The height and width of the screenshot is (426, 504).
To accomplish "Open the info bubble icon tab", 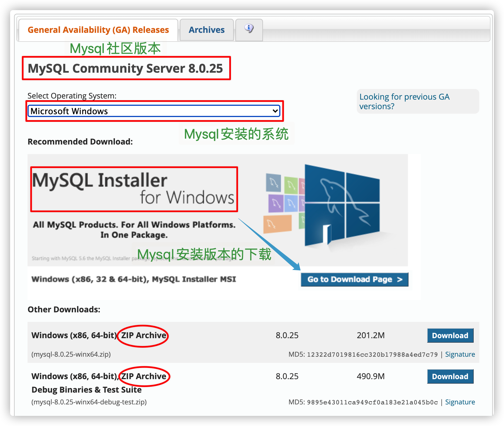I will (x=249, y=30).
